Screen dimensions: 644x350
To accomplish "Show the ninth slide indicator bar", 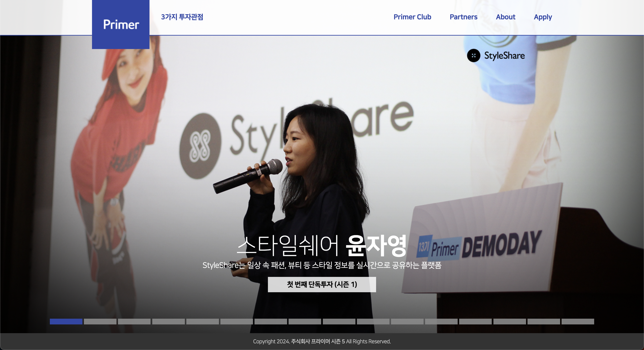I will [x=339, y=321].
